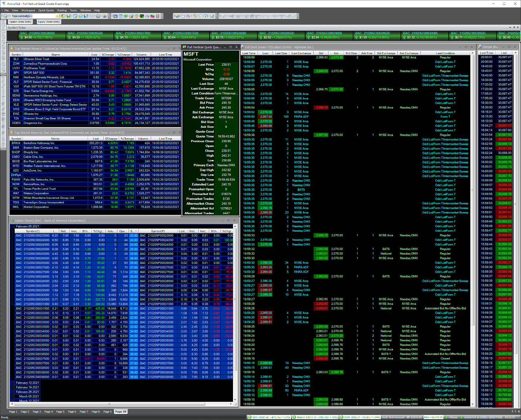Click the chart window toolbar icon after the toolbar grip
Viewport: 521px width, 420px height.
click(x=115, y=16)
